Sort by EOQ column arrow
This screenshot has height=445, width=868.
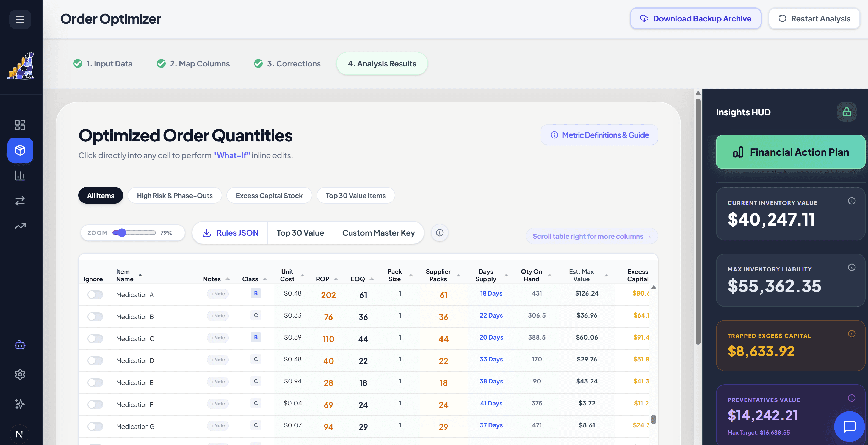point(372,279)
